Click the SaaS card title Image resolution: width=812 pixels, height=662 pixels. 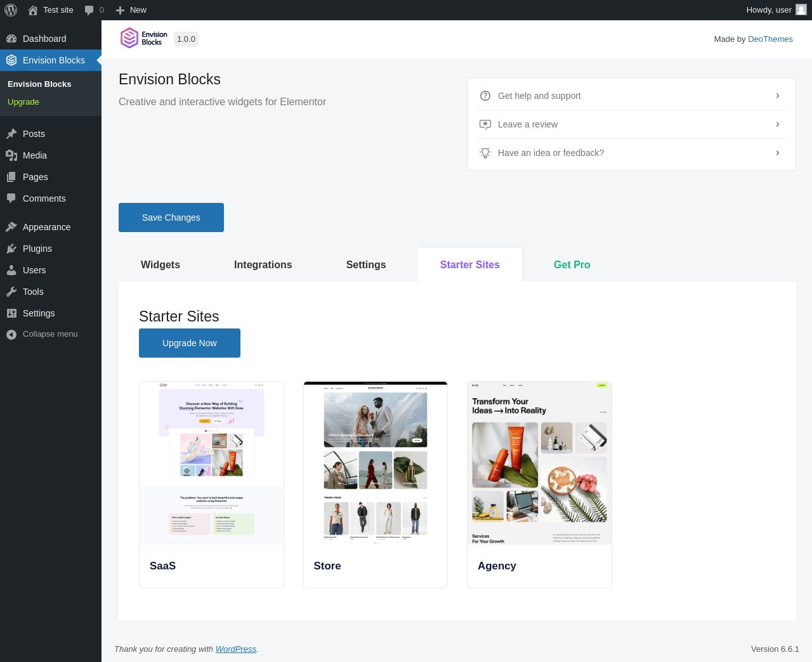162,566
